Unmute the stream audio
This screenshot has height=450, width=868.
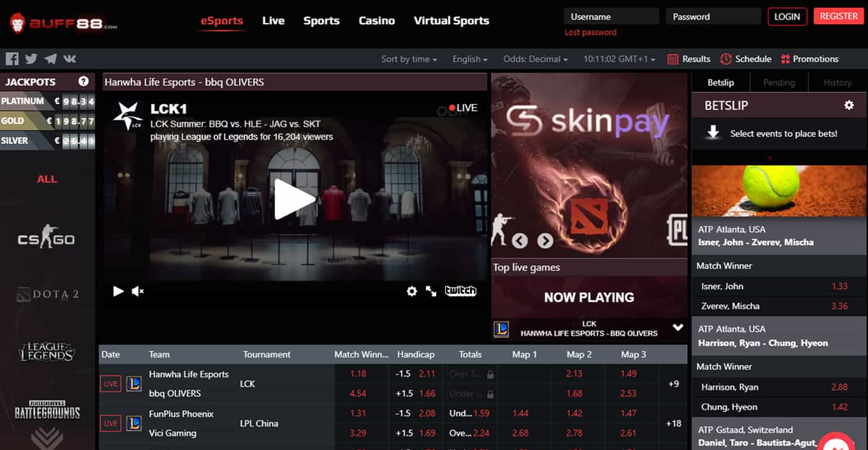click(138, 291)
